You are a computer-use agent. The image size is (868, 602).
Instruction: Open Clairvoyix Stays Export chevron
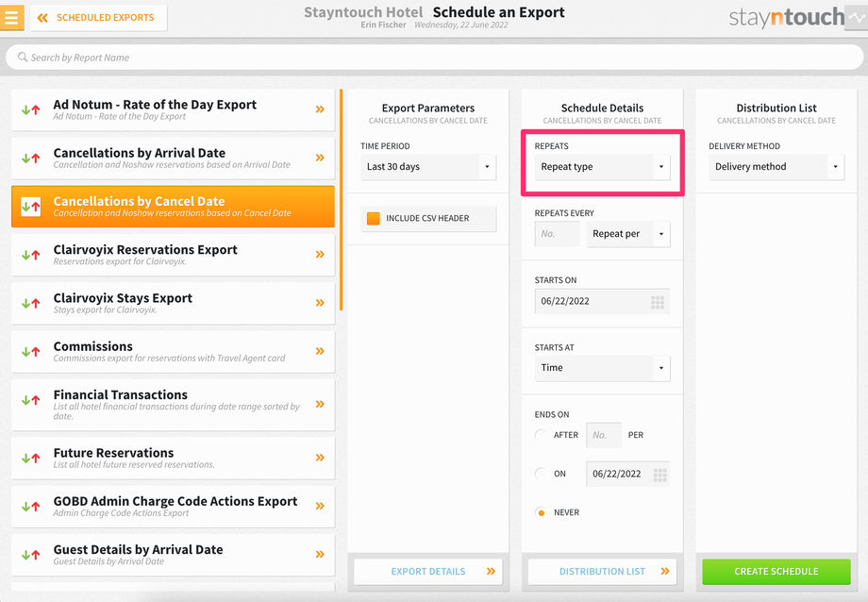[320, 303]
